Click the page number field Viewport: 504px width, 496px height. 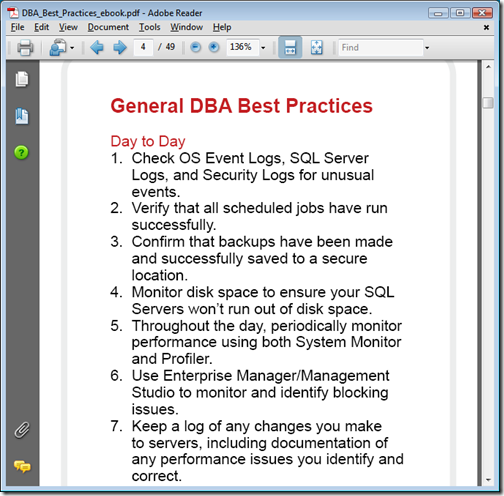[x=143, y=47]
